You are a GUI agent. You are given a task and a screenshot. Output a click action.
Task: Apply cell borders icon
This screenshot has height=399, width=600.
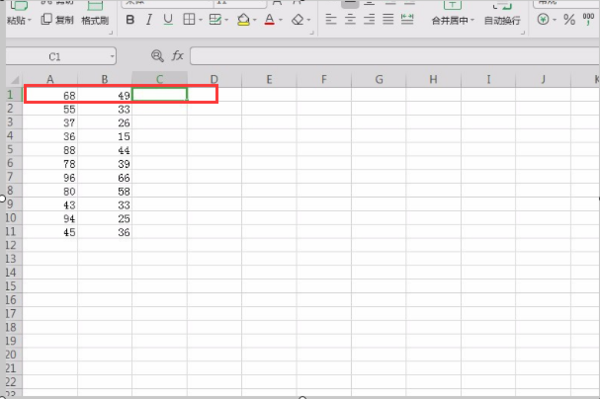click(x=189, y=20)
